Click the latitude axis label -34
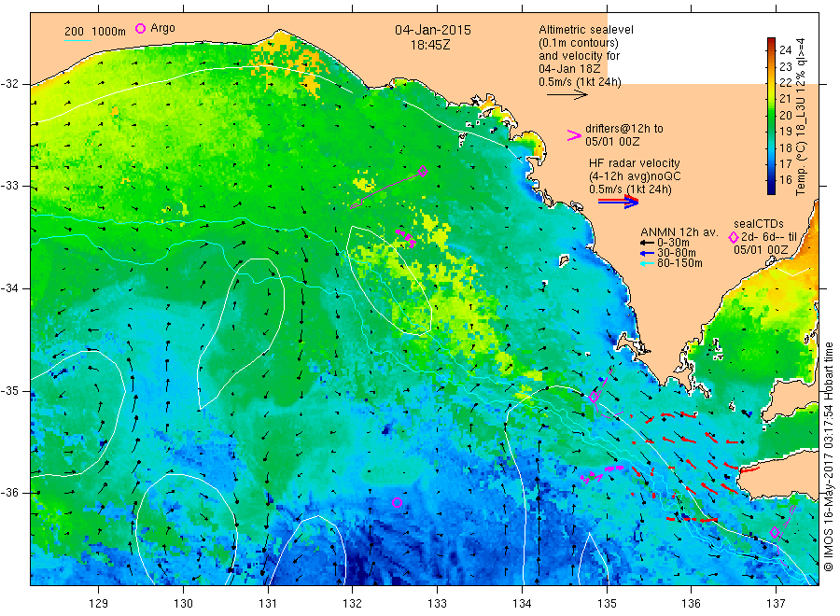 click(9, 288)
